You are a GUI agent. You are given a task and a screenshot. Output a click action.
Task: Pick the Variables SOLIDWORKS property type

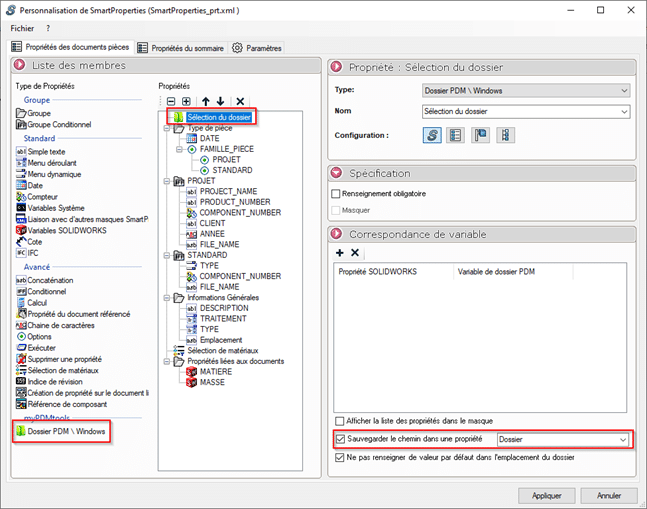61,231
